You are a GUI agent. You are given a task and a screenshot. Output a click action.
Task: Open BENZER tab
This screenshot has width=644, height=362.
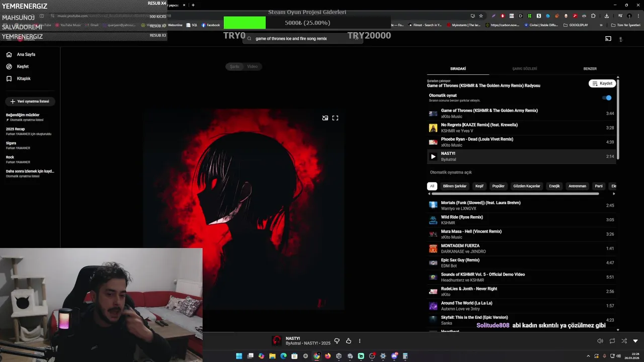point(590,68)
